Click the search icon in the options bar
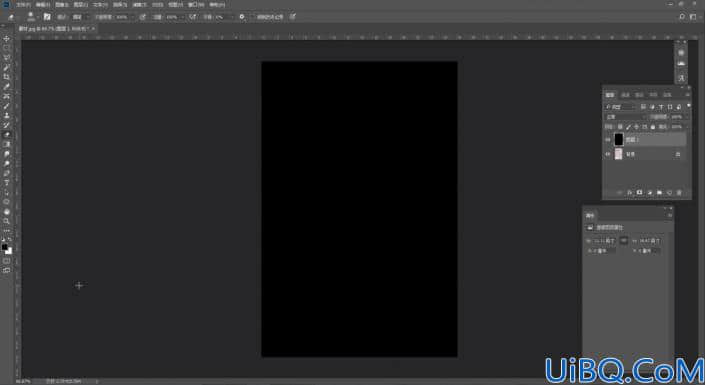 point(682,17)
